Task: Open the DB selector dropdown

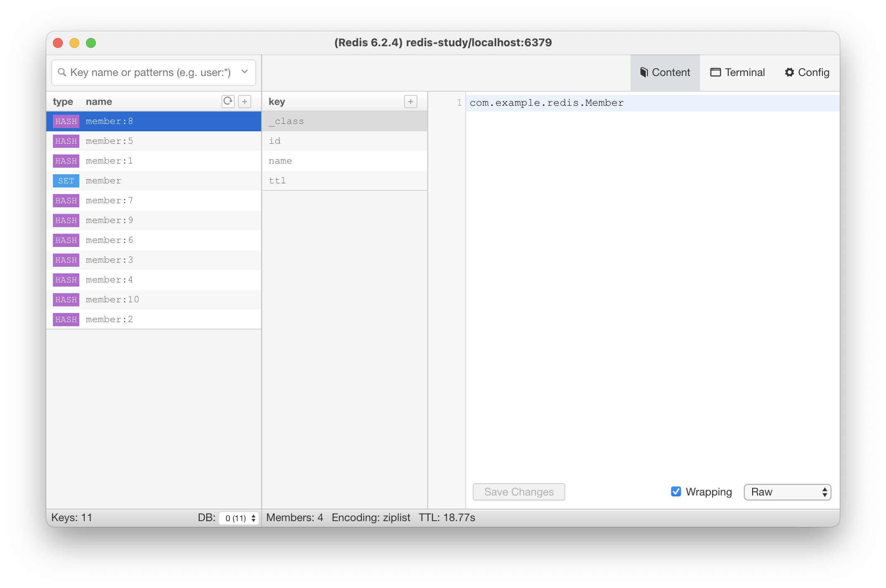Action: click(x=239, y=518)
